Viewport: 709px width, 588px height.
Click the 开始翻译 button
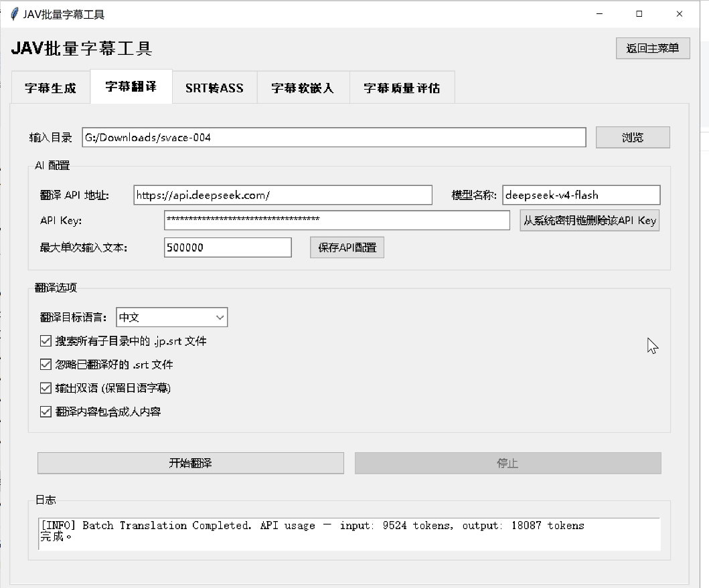[x=191, y=464]
